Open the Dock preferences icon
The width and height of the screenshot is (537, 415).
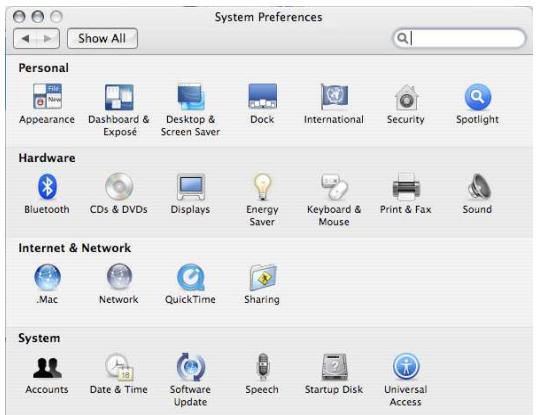pyautogui.click(x=262, y=96)
